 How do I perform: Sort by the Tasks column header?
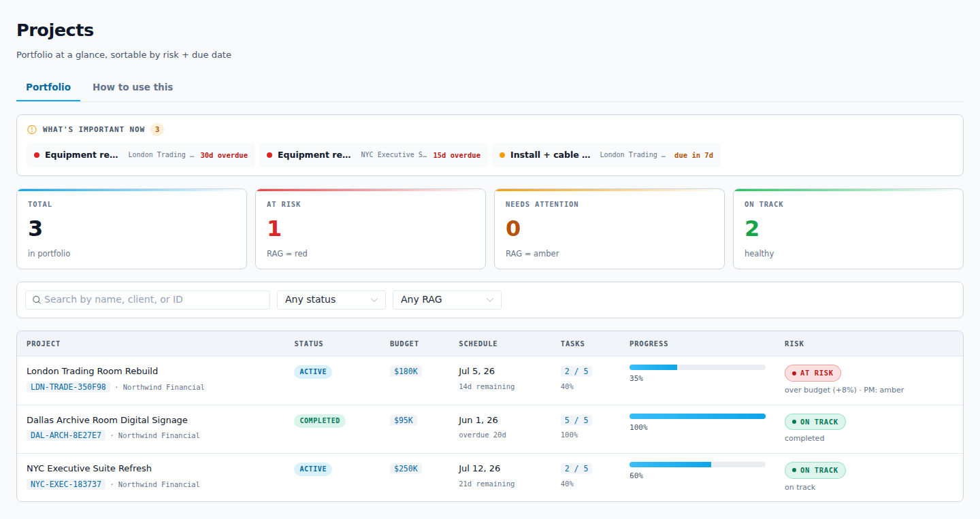[572, 344]
